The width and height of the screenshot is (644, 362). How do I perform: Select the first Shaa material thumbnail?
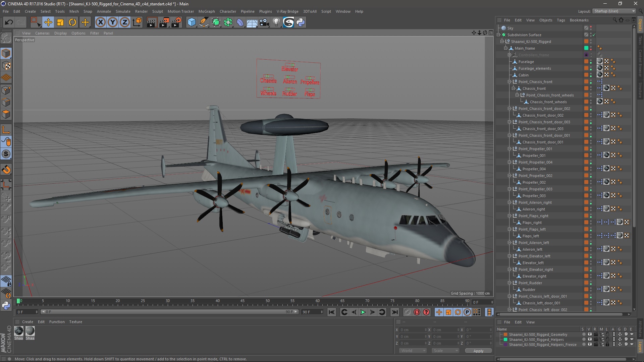(19, 331)
